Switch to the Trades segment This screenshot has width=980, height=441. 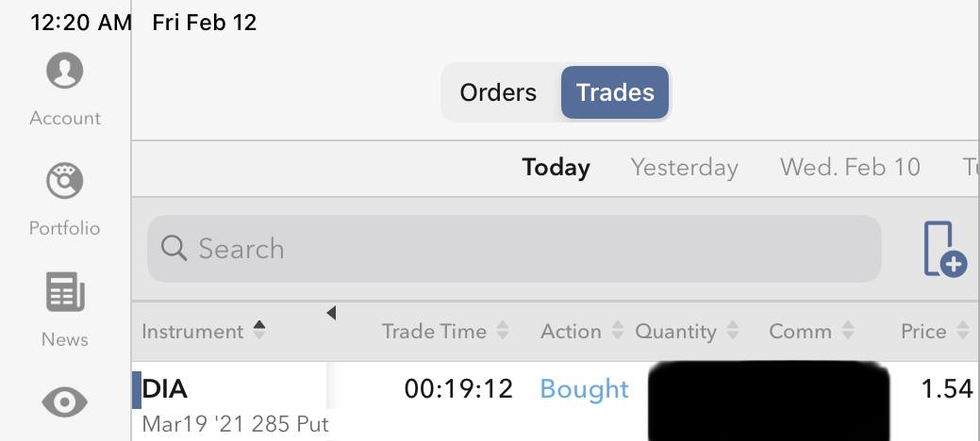tap(615, 92)
